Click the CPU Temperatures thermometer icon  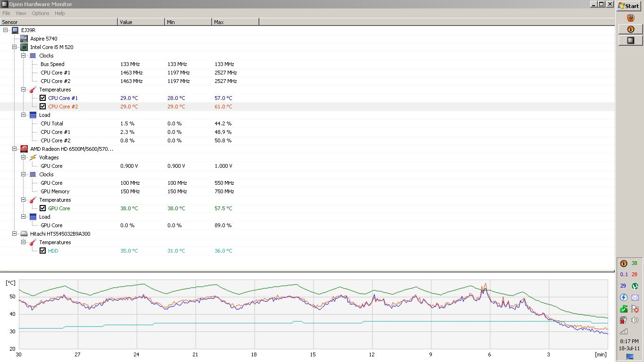point(33,90)
